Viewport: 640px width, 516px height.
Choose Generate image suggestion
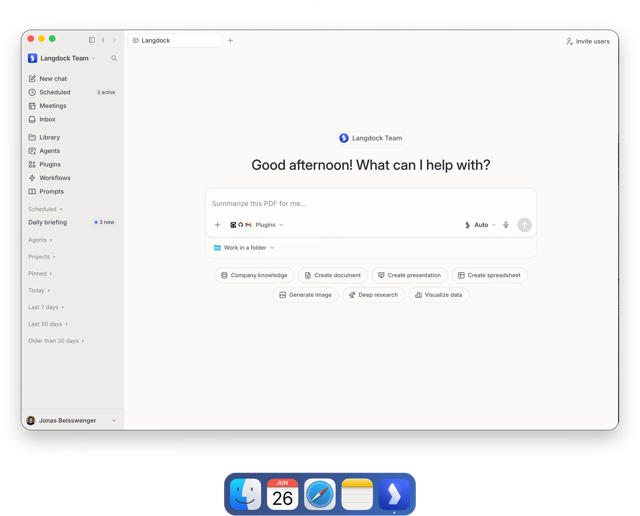[x=305, y=295]
